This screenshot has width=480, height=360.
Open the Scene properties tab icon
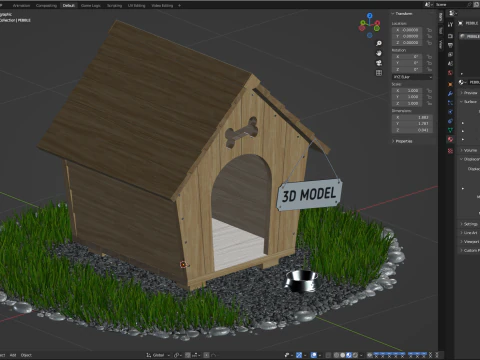[x=450, y=63]
